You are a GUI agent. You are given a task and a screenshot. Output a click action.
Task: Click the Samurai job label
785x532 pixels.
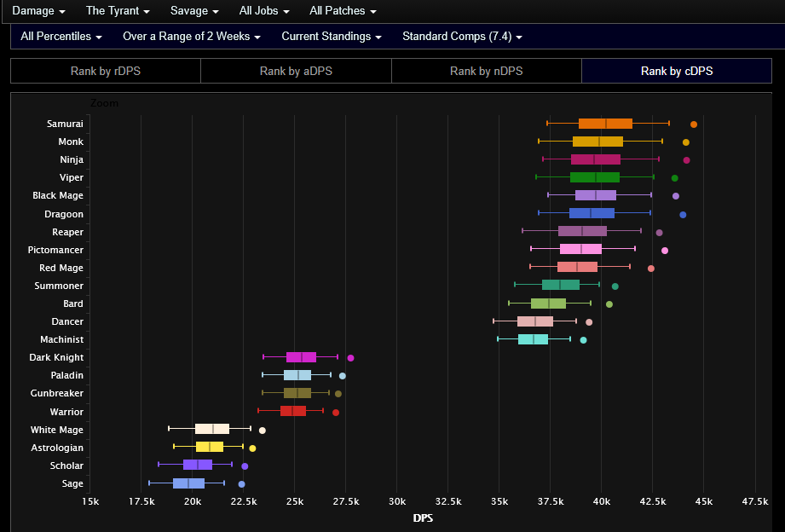click(65, 124)
